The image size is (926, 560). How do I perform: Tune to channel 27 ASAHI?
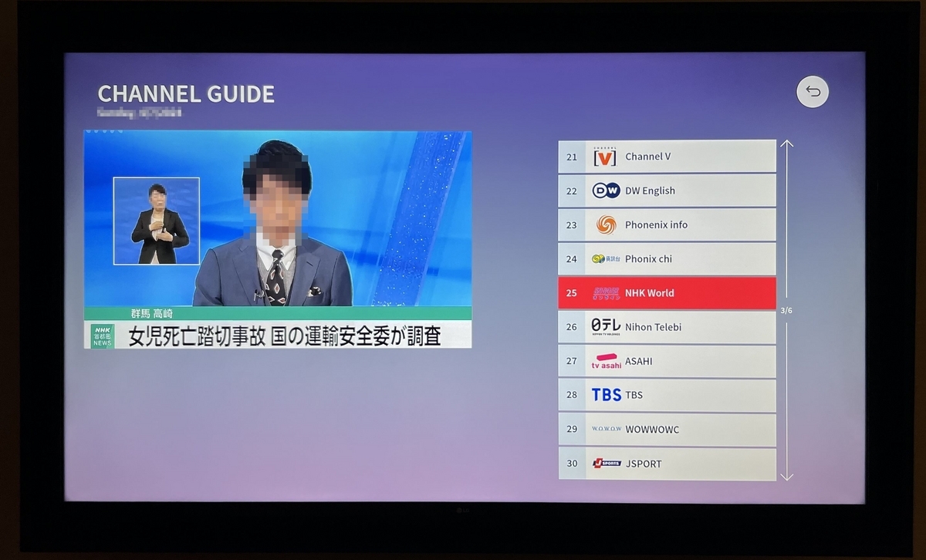[667, 361]
